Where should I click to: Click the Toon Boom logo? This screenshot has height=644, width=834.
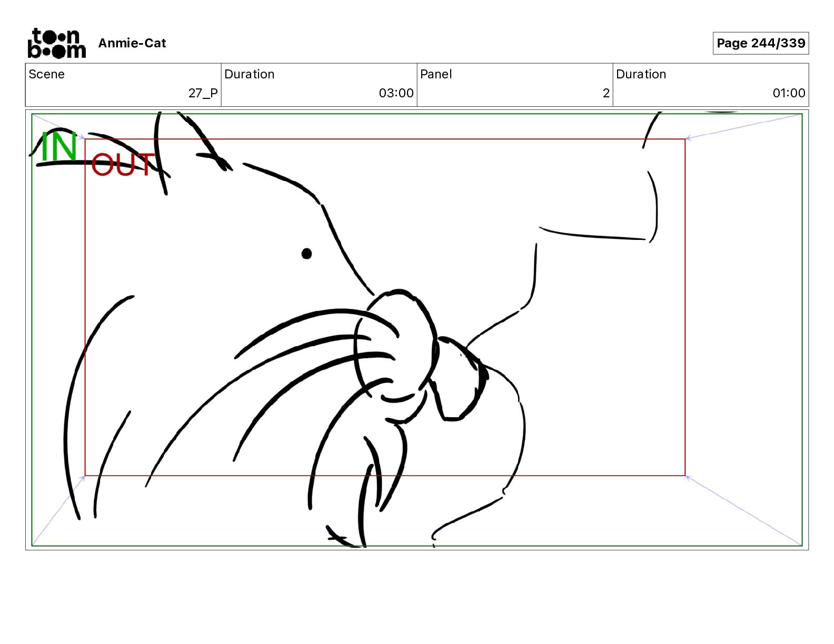click(56, 43)
